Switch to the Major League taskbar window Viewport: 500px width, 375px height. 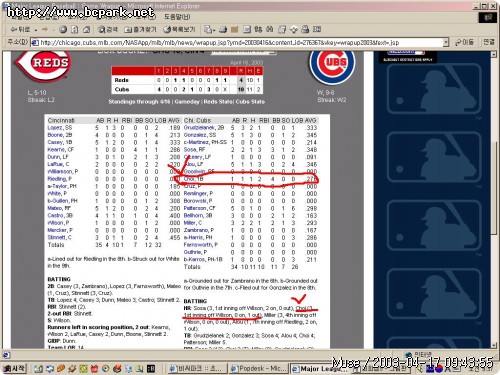tap(320, 369)
